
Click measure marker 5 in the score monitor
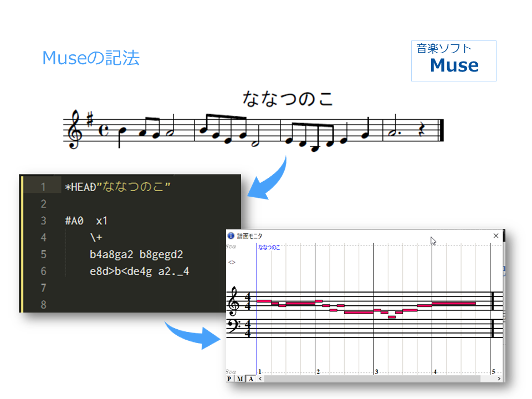(x=493, y=371)
